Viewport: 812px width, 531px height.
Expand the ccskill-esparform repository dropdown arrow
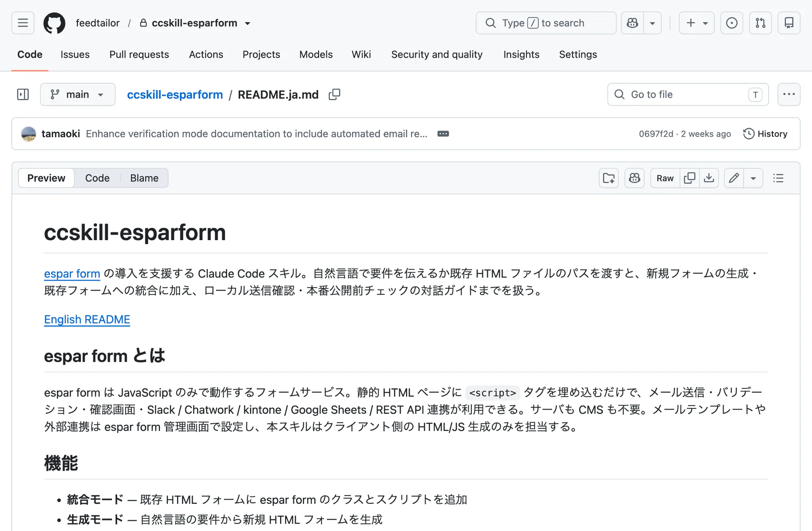248,23
